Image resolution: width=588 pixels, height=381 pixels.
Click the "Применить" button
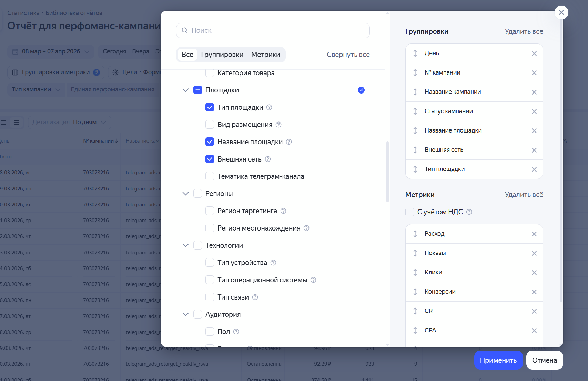click(498, 360)
